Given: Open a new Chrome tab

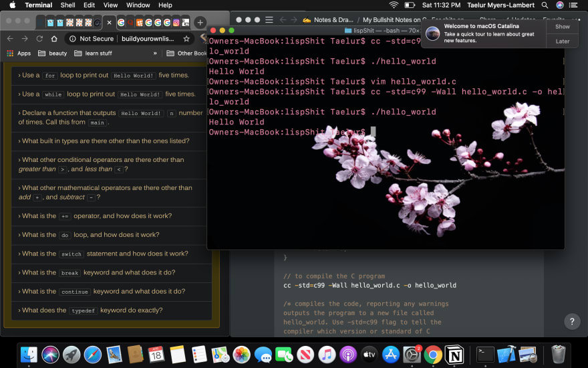Looking at the screenshot, I should pos(200,22).
